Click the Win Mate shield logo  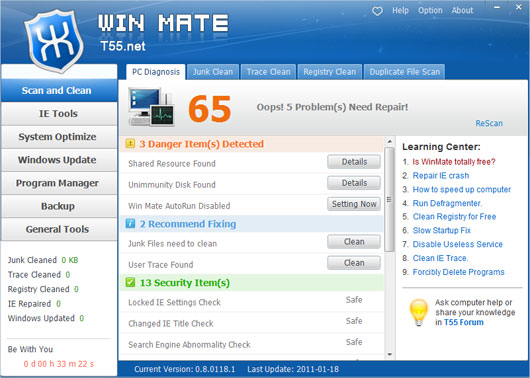[54, 41]
